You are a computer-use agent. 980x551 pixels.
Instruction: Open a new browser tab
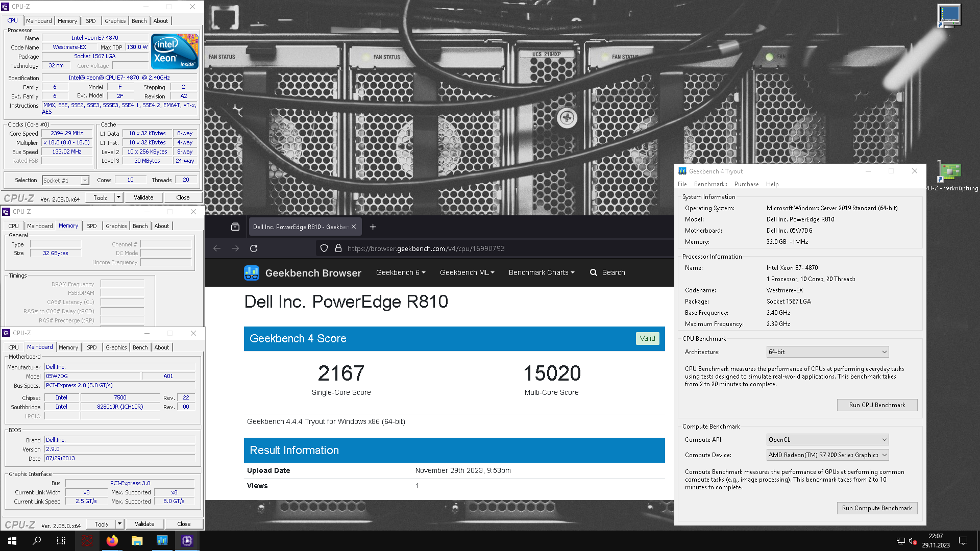(373, 227)
